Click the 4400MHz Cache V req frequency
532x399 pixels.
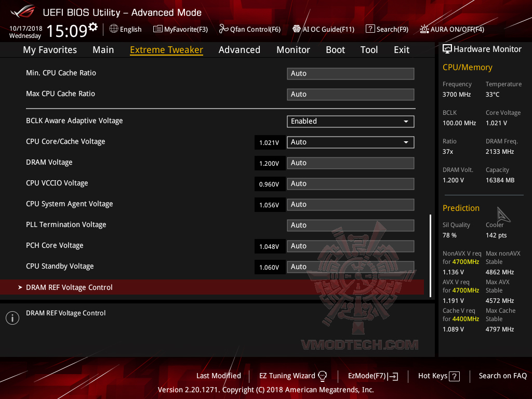[465, 319]
